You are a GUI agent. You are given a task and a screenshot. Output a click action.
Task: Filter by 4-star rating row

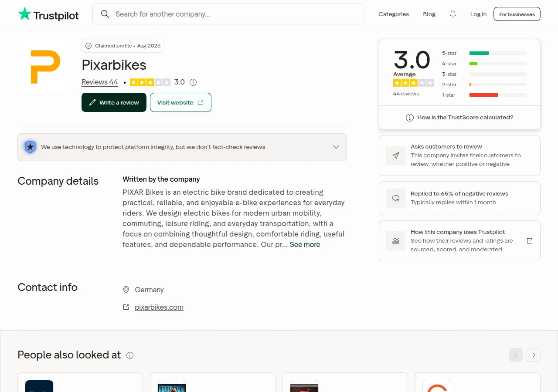pyautogui.click(x=484, y=64)
